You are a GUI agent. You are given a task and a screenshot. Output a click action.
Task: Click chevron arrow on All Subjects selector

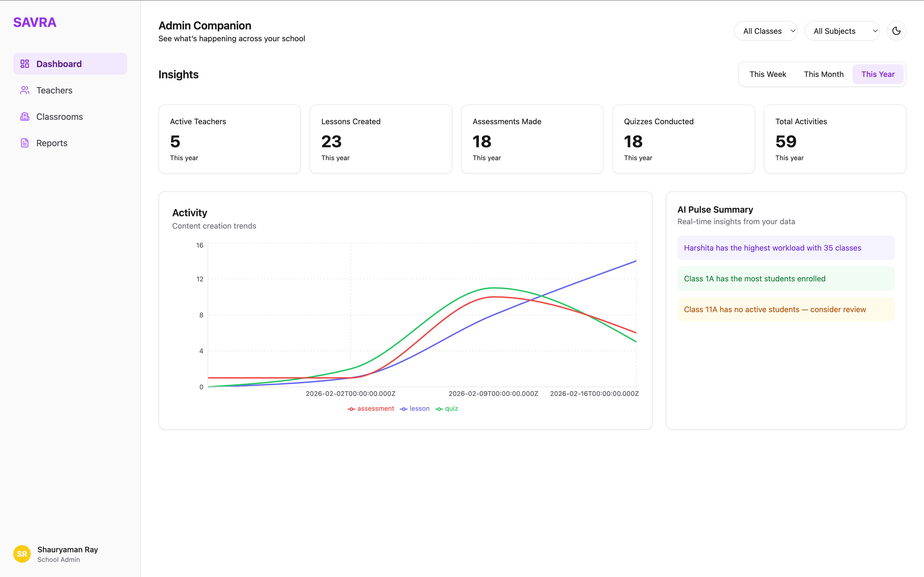[x=875, y=31]
